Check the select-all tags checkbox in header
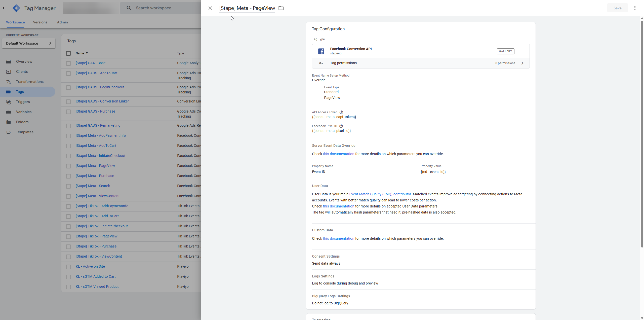Image resolution: width=644 pixels, height=320 pixels. (x=68, y=53)
